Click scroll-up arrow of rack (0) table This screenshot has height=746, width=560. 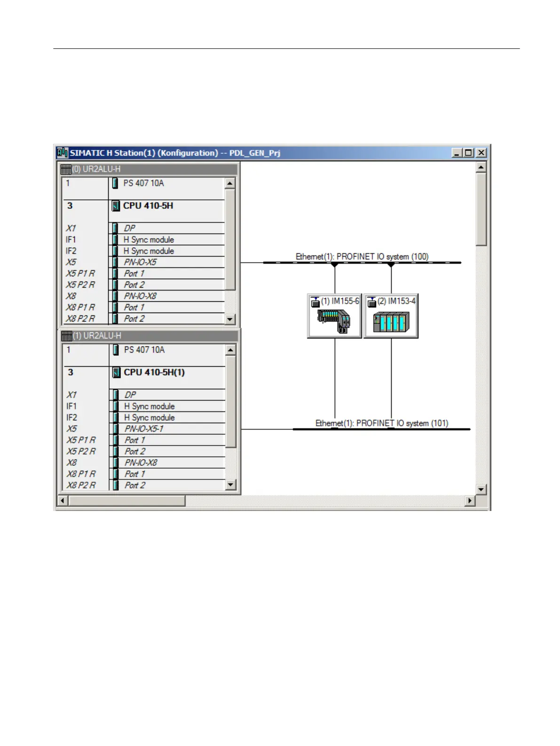pyautogui.click(x=230, y=183)
